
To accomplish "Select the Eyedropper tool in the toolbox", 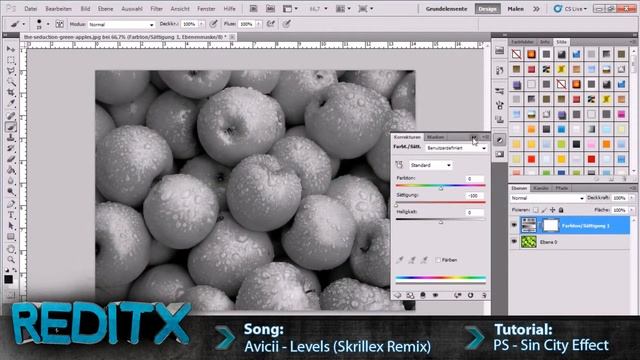I will [x=11, y=104].
